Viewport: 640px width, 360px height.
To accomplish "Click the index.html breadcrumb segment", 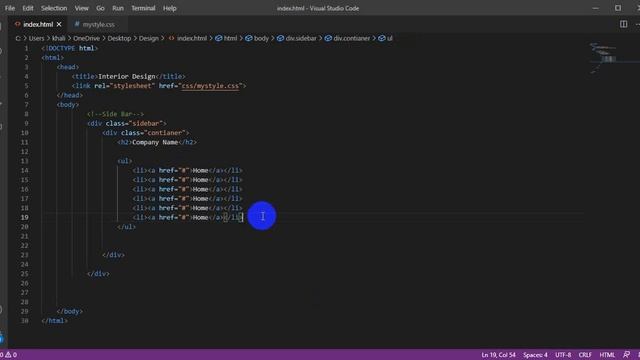I will [188, 38].
